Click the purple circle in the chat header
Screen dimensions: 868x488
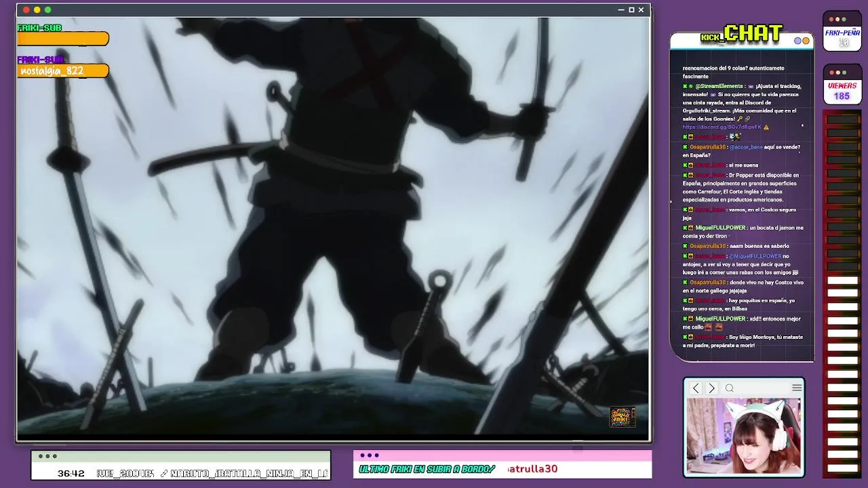[x=798, y=41]
